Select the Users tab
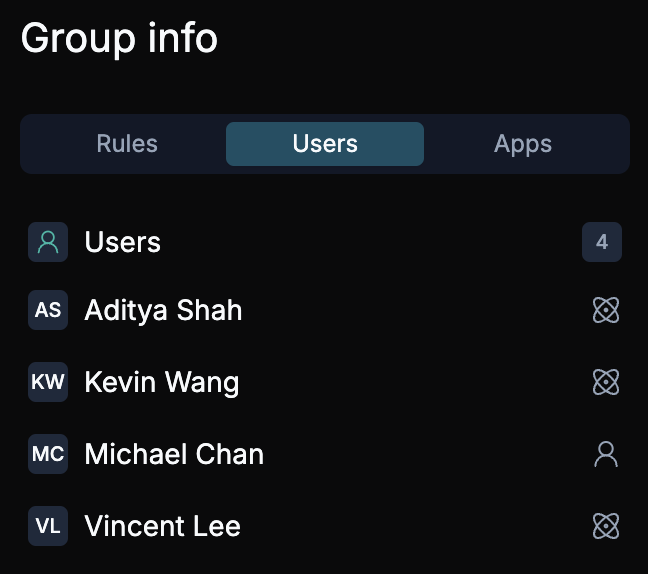 325,144
